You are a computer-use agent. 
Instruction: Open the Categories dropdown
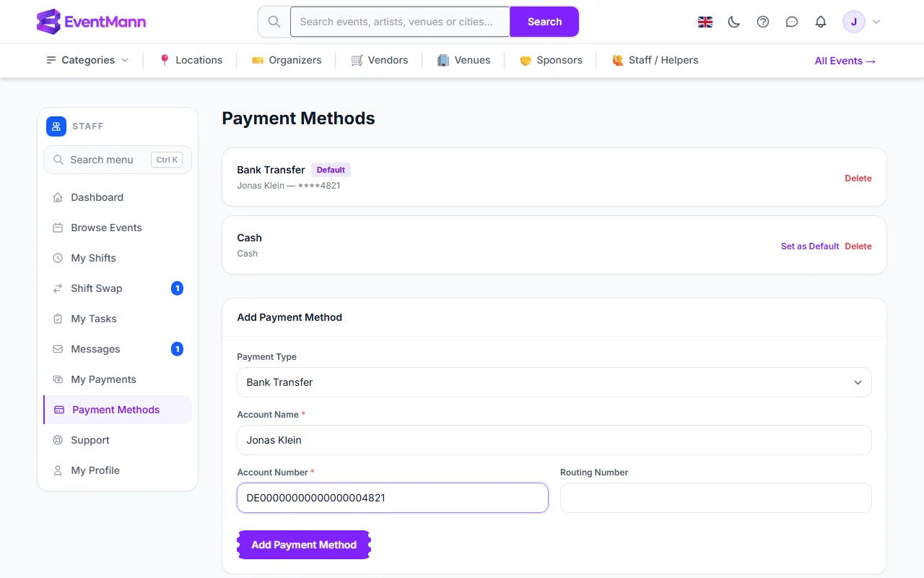click(87, 60)
